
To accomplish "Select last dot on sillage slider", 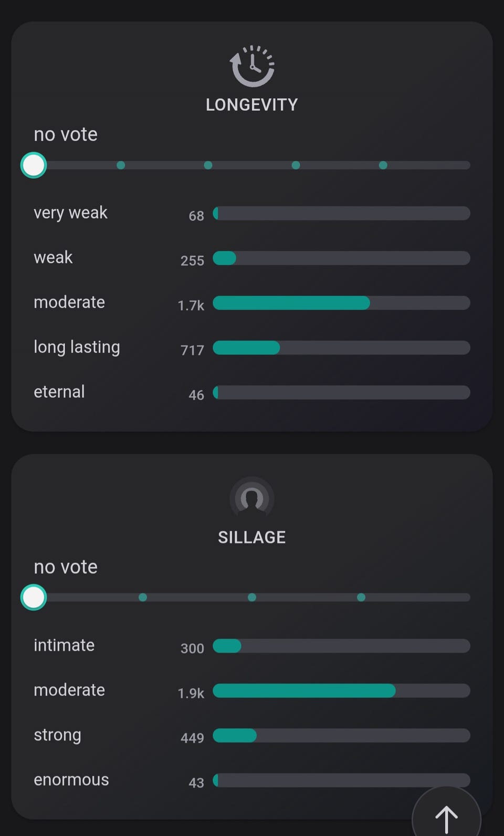I will (x=361, y=598).
